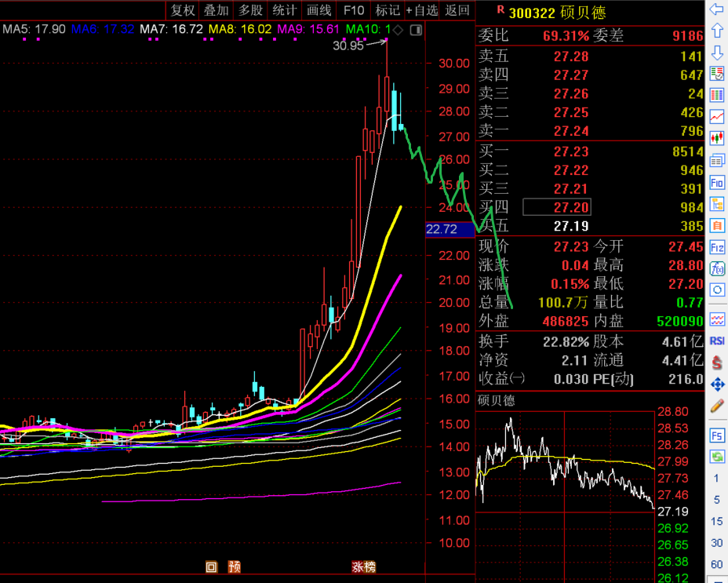Click the 返回 return button
The width and height of the screenshot is (728, 583).
click(457, 10)
